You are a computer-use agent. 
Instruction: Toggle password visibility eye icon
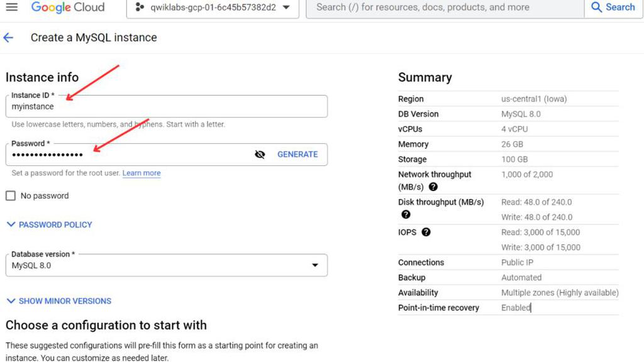(x=260, y=155)
